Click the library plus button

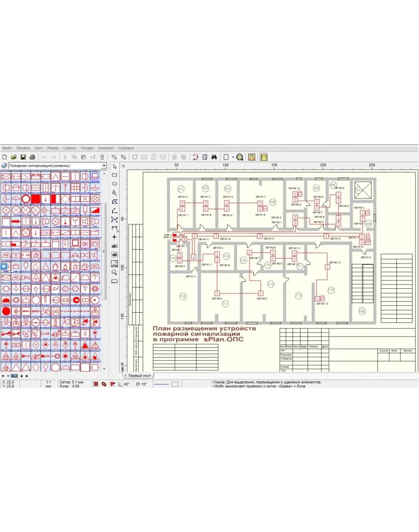click(x=3, y=376)
